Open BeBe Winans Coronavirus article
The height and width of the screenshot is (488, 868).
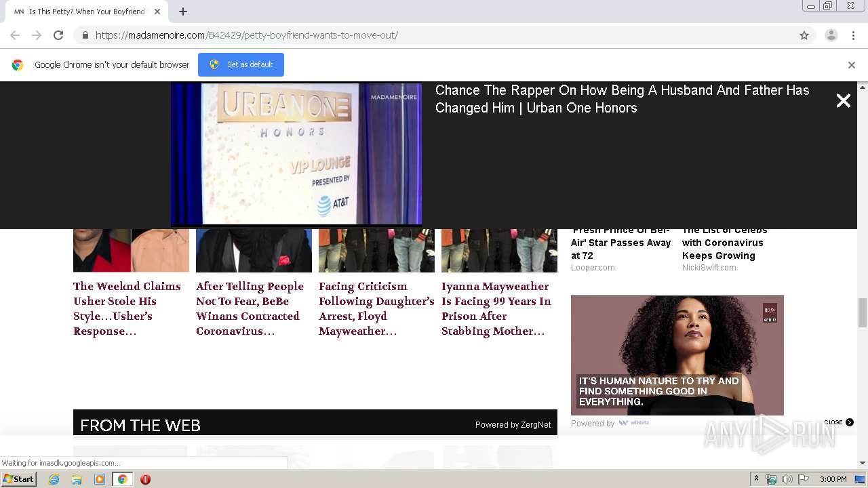click(250, 308)
